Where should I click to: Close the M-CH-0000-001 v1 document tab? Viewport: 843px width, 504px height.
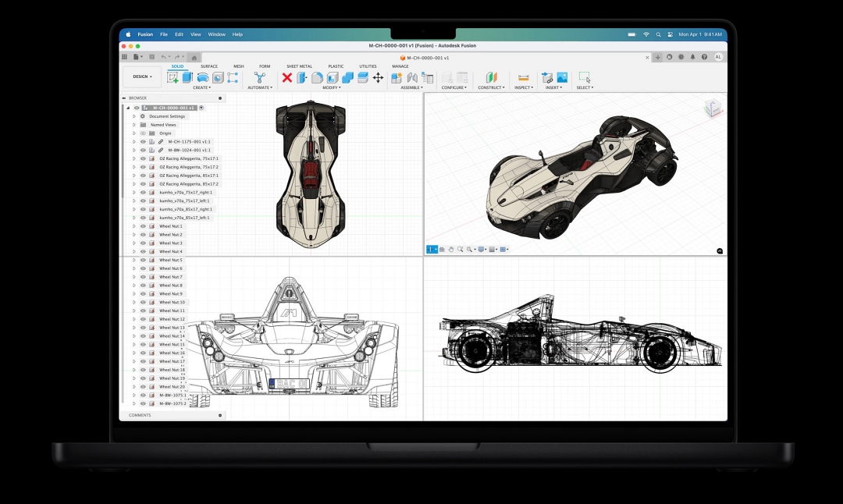coord(647,58)
